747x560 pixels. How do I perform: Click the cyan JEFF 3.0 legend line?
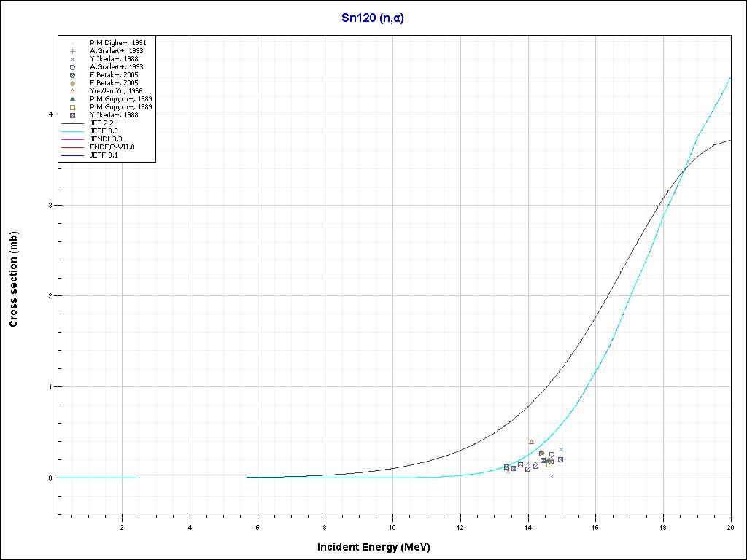tap(72, 131)
